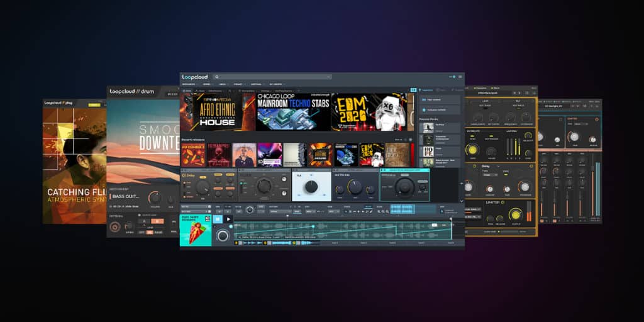Open the hamburger menu at Loopcloud's top right
644x322 pixels.
tap(460, 77)
